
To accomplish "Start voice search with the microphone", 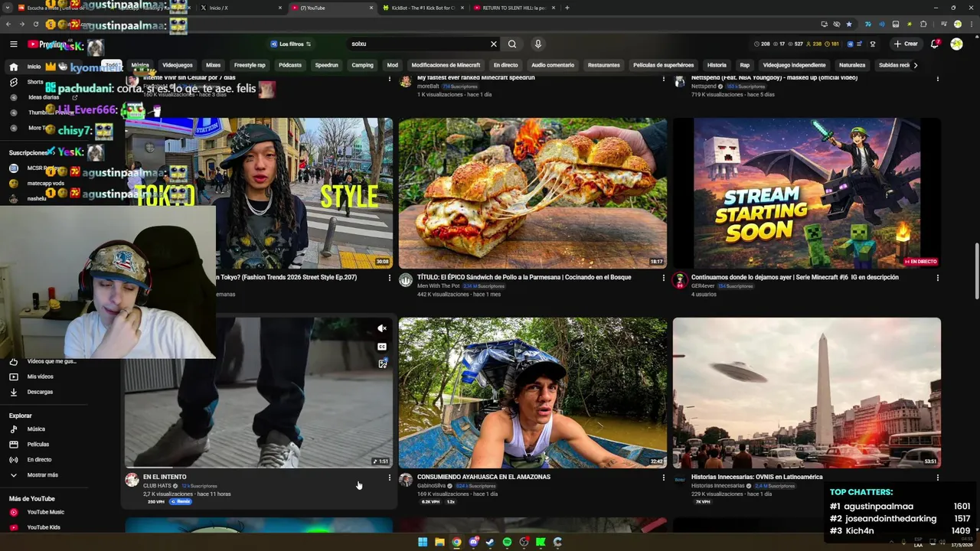I will [x=537, y=44].
